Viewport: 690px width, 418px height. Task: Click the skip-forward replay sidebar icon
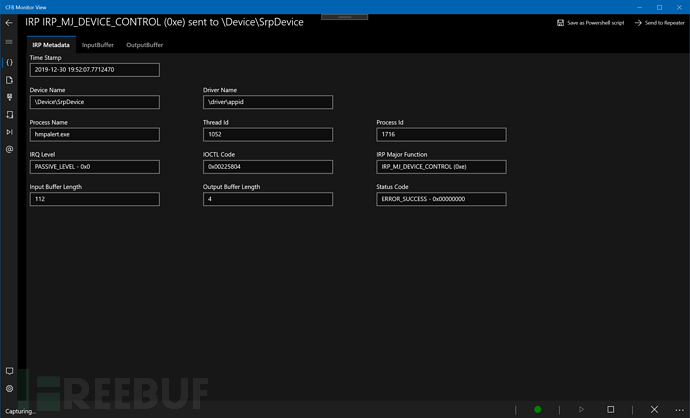(9, 132)
